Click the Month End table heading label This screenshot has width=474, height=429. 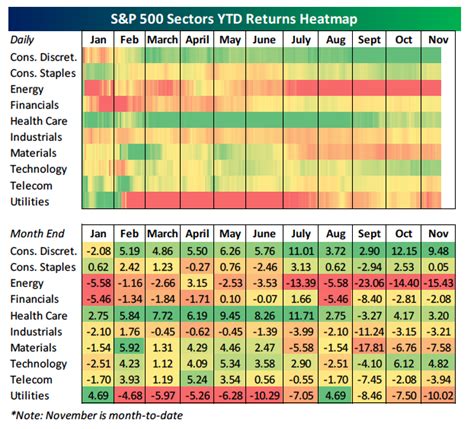coord(37,234)
